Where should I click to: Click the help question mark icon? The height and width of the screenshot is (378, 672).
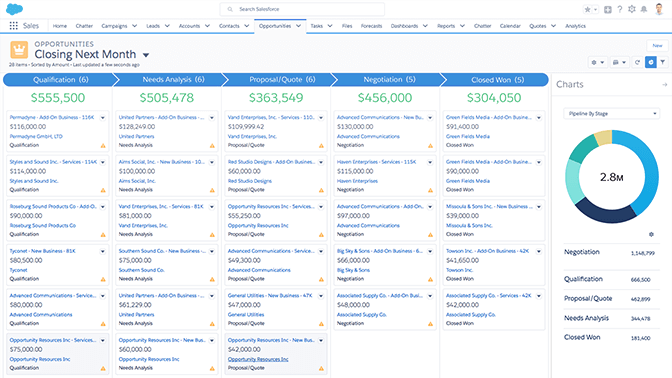tap(620, 9)
